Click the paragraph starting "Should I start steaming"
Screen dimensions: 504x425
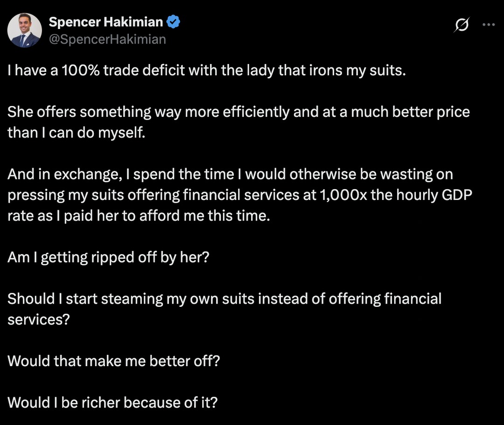[x=224, y=309]
